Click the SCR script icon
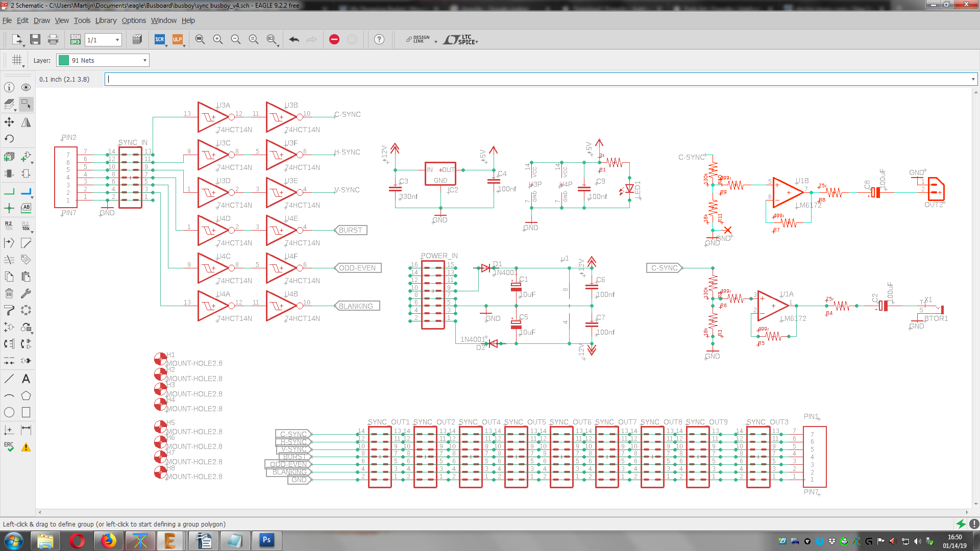The image size is (980, 551). point(160,39)
